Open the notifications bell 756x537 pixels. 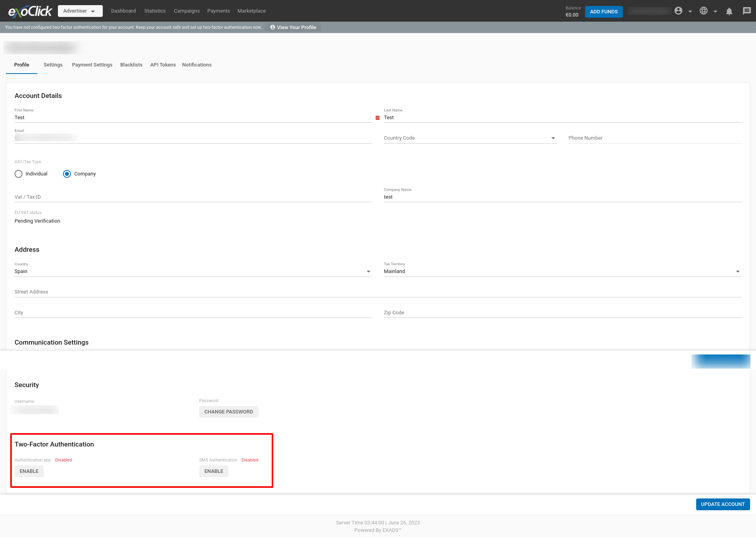tap(729, 11)
